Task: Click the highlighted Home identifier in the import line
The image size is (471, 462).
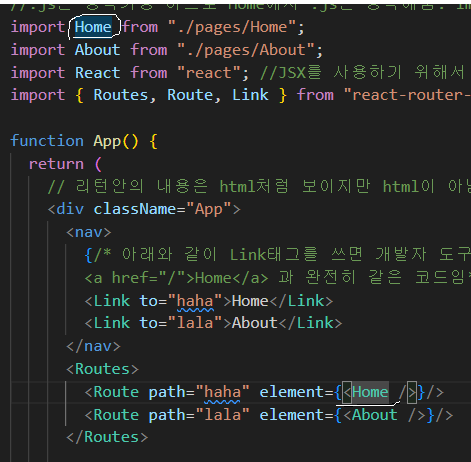Action: [93, 27]
